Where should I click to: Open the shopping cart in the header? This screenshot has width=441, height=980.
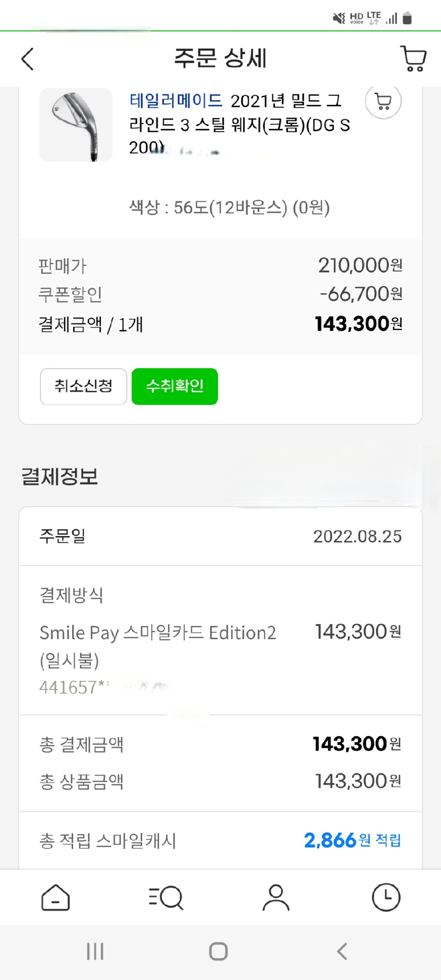pyautogui.click(x=413, y=59)
